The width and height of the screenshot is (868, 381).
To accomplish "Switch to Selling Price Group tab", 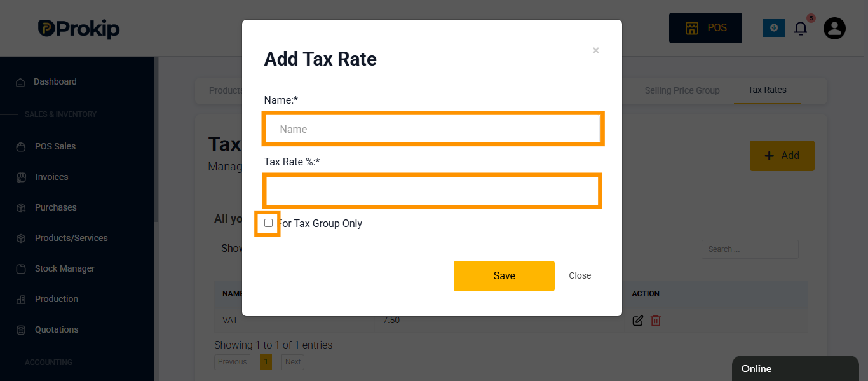I will point(682,90).
